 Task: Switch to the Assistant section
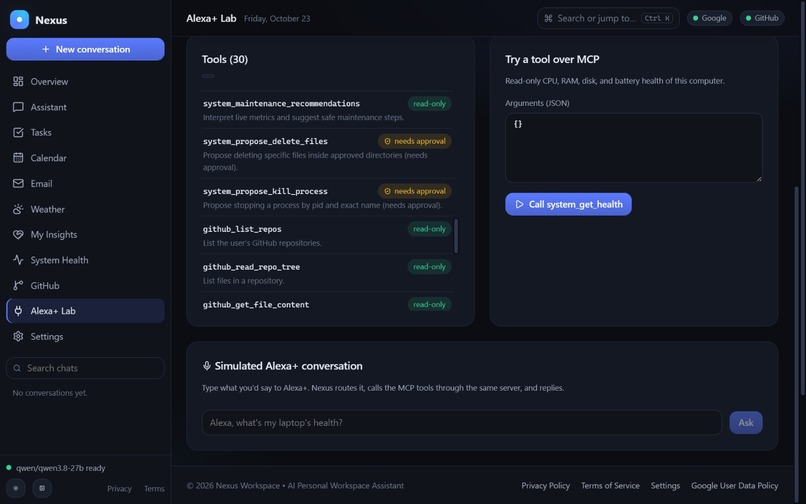pyautogui.click(x=85, y=107)
